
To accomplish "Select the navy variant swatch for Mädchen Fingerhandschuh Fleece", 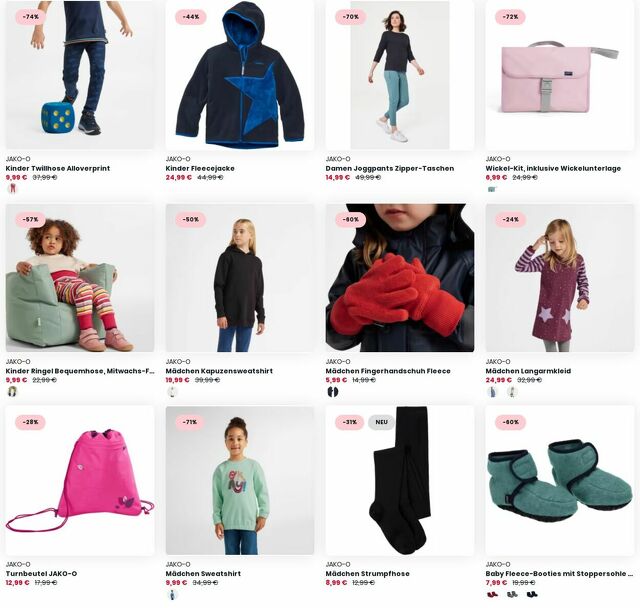I will point(333,391).
